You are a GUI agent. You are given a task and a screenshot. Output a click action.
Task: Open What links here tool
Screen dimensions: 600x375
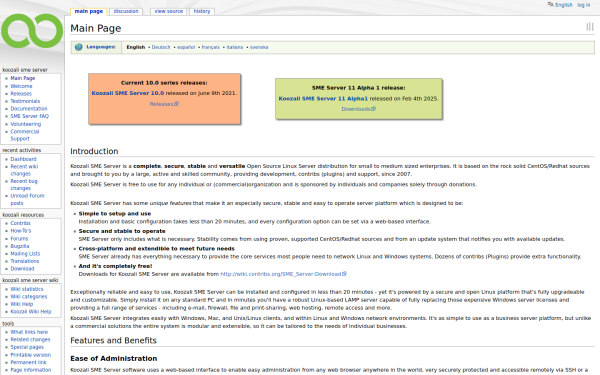[x=29, y=332]
